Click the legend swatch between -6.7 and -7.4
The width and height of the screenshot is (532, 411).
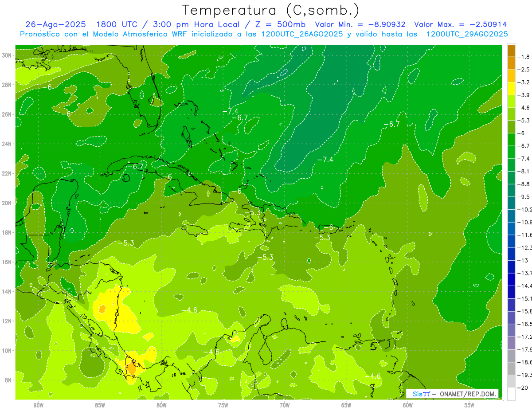(512, 152)
